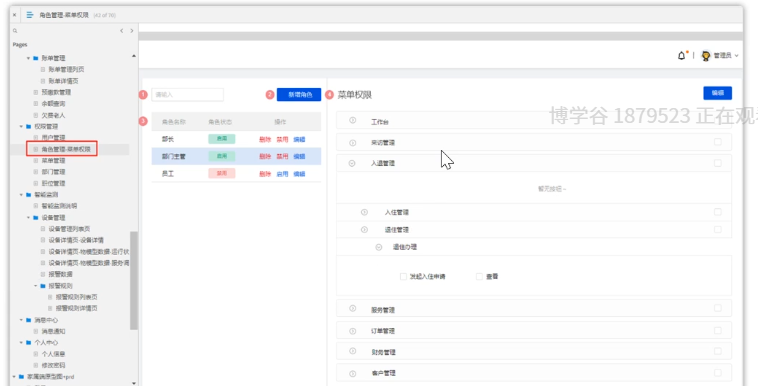Click the 家属端原型图+prd folder icon
The height and width of the screenshot is (386, 758).
click(x=21, y=377)
